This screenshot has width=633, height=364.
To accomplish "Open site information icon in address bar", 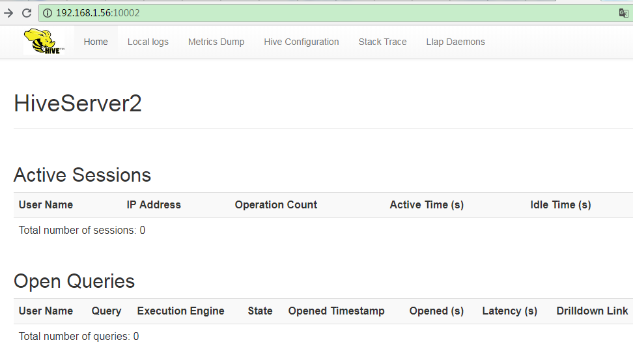I will tap(48, 13).
